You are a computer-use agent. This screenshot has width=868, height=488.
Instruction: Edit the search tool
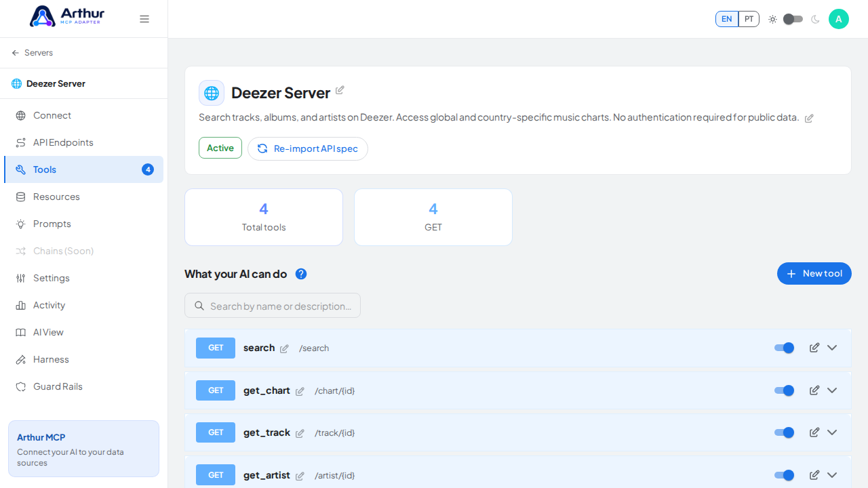tap(814, 348)
